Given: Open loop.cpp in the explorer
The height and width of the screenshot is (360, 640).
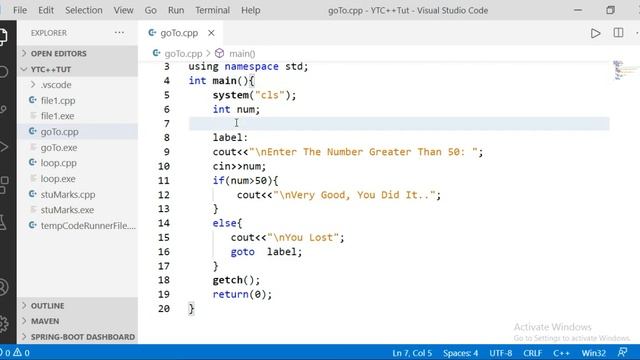Looking at the screenshot, I should point(78,163).
